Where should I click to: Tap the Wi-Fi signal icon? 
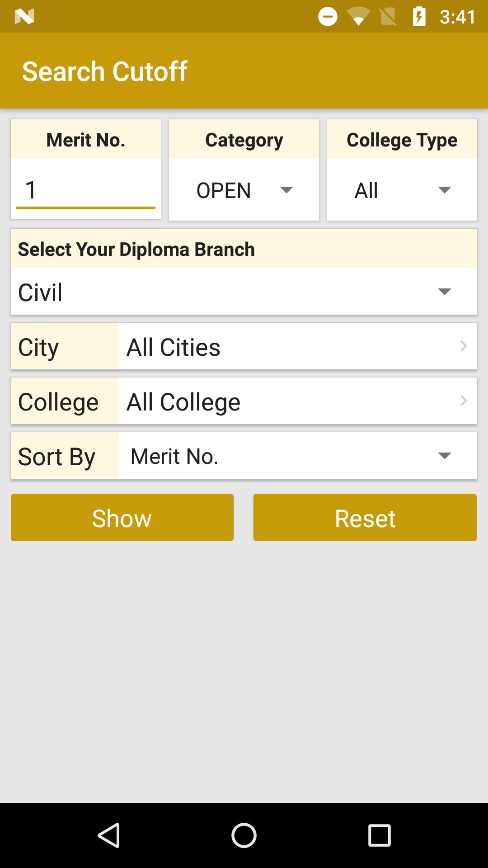coord(358,17)
